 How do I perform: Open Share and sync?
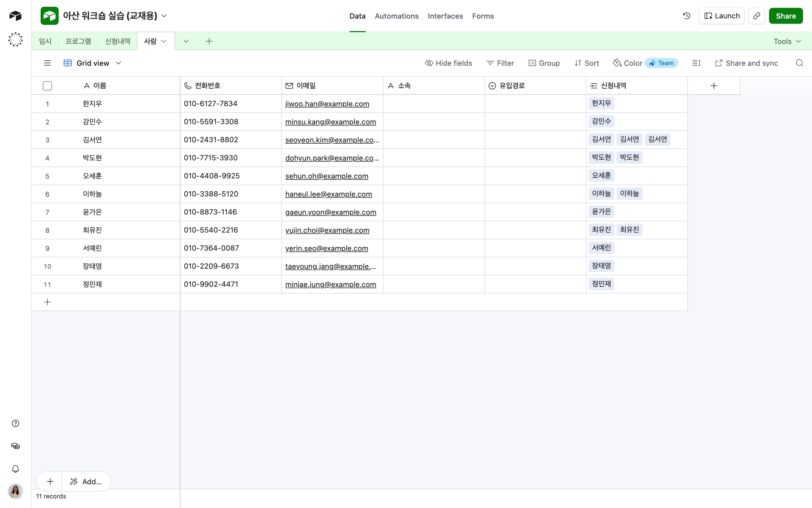(x=746, y=63)
